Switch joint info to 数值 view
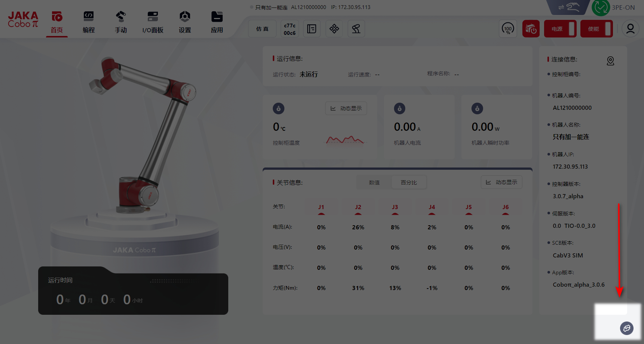Screen dimensions: 644x344 (374, 182)
